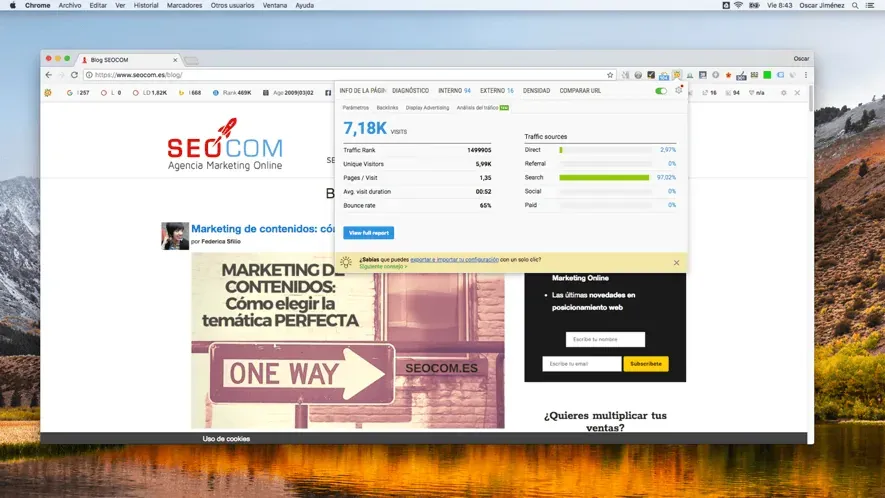Open SEOquake settings gear inside the popup
The width and height of the screenshot is (885, 498).
pos(678,90)
